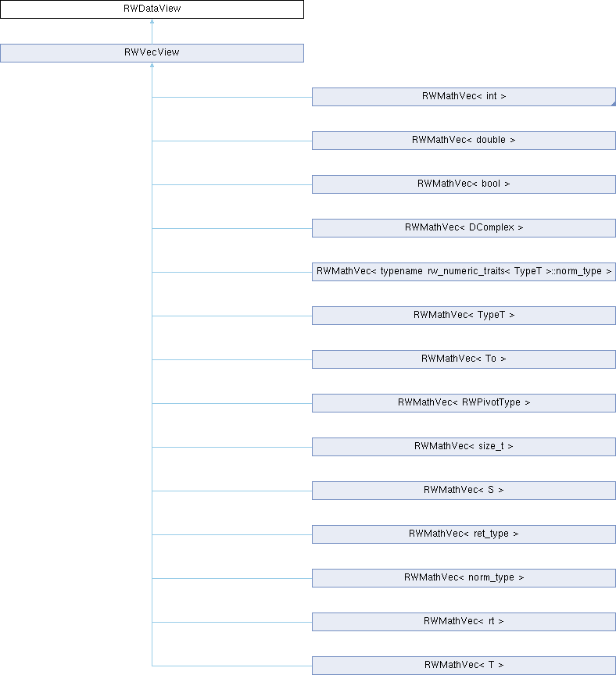Click RWMathVec< To > class box
The image size is (616, 675).
(x=464, y=359)
